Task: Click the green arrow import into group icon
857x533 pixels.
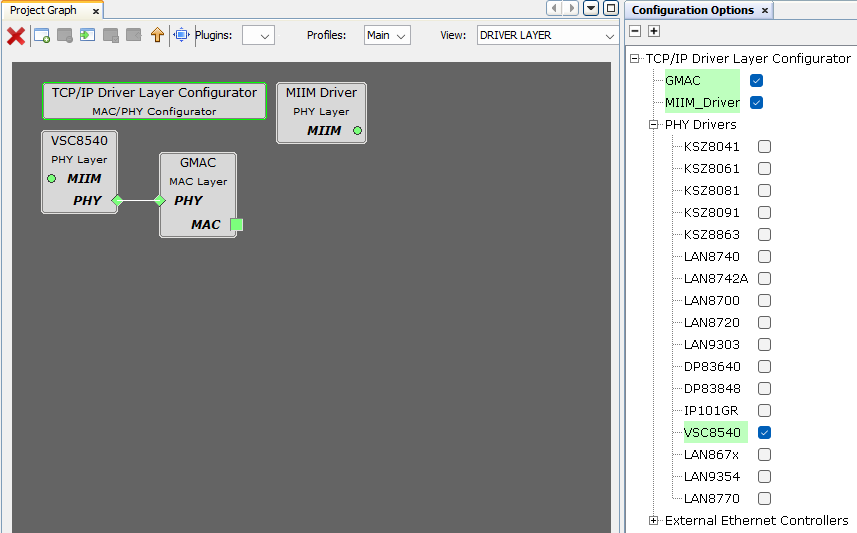Action: (x=87, y=36)
